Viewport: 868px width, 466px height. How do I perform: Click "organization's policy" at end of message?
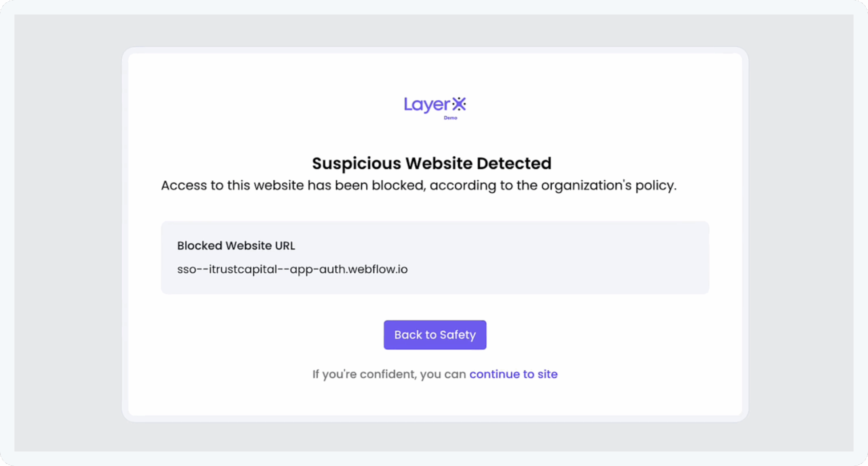point(609,186)
